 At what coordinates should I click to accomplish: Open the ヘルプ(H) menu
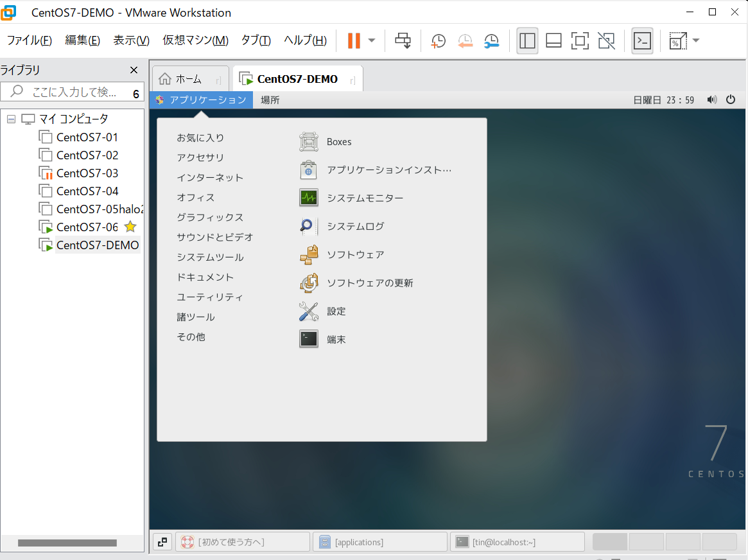pos(306,40)
